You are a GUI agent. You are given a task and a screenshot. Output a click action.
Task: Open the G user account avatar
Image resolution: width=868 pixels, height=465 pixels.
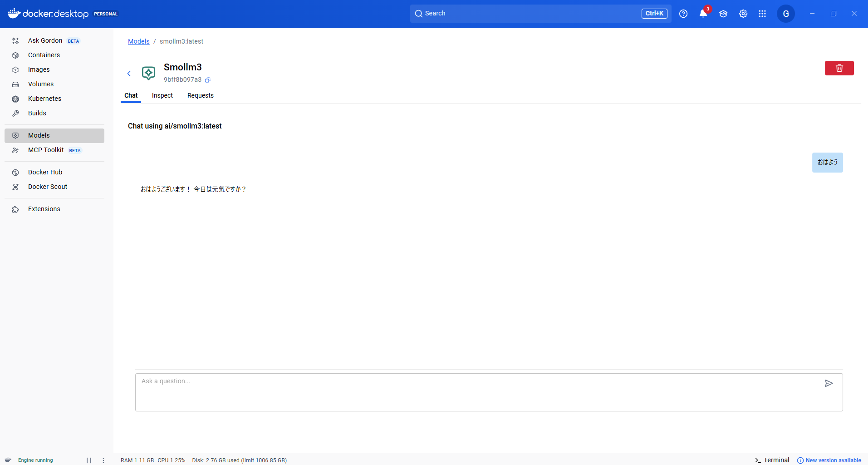coord(786,14)
